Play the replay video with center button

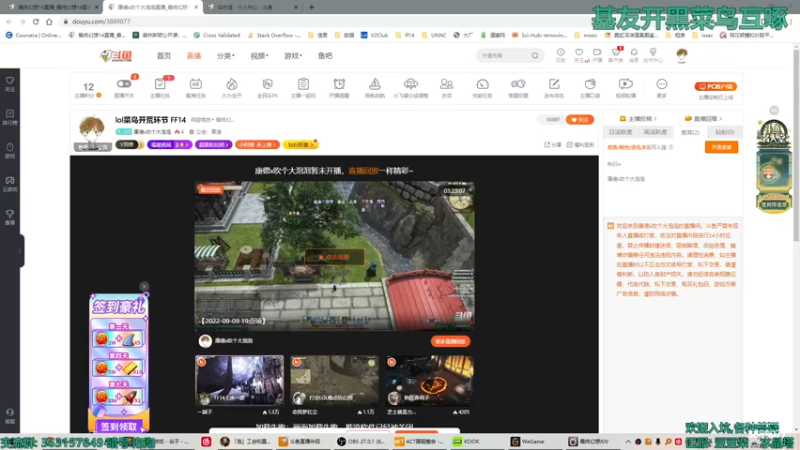click(x=334, y=257)
